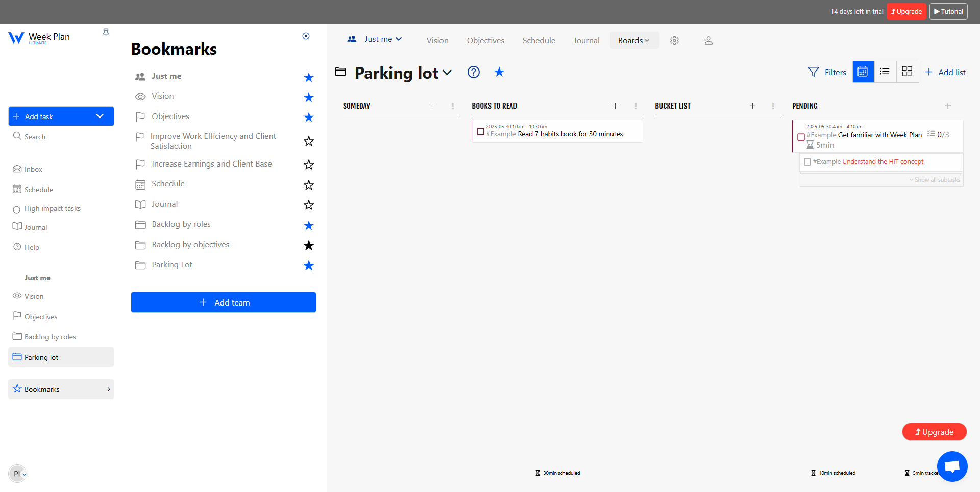Select Parking lot in the sidebar
Screen dimensions: 980x492
61,357
